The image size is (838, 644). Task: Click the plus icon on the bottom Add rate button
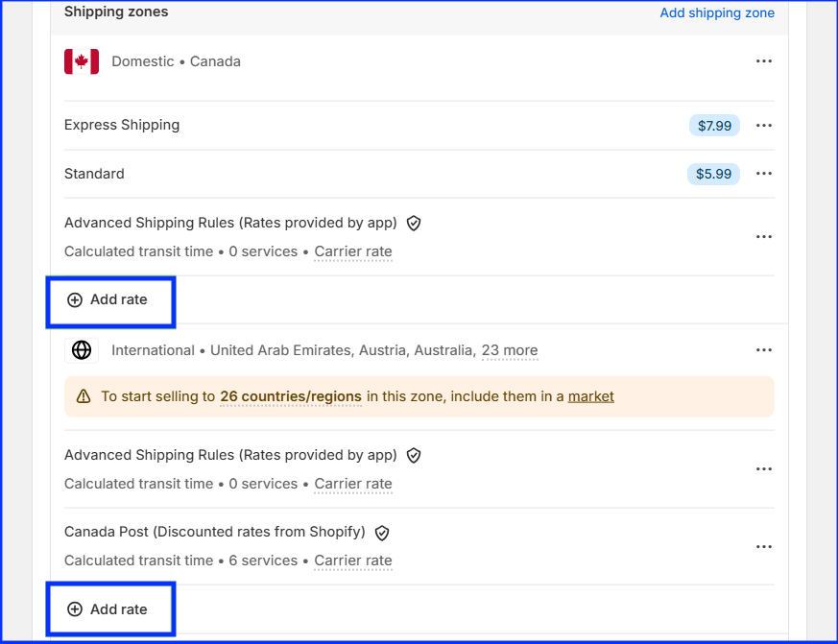pos(75,608)
